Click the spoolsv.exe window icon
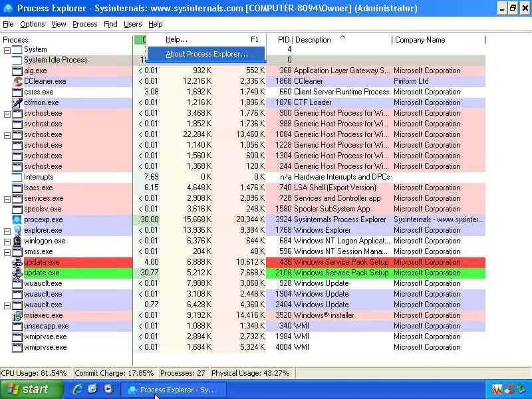Viewport: 532px width, 399px height. click(17, 209)
